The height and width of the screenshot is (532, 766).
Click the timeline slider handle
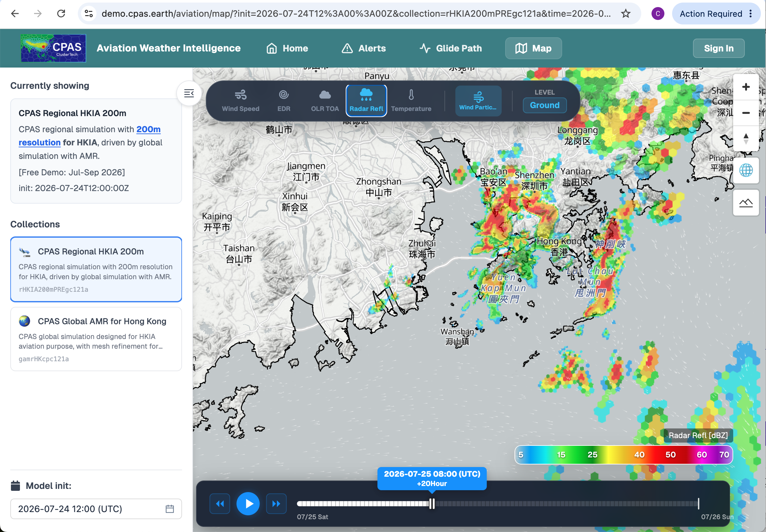pos(432,503)
